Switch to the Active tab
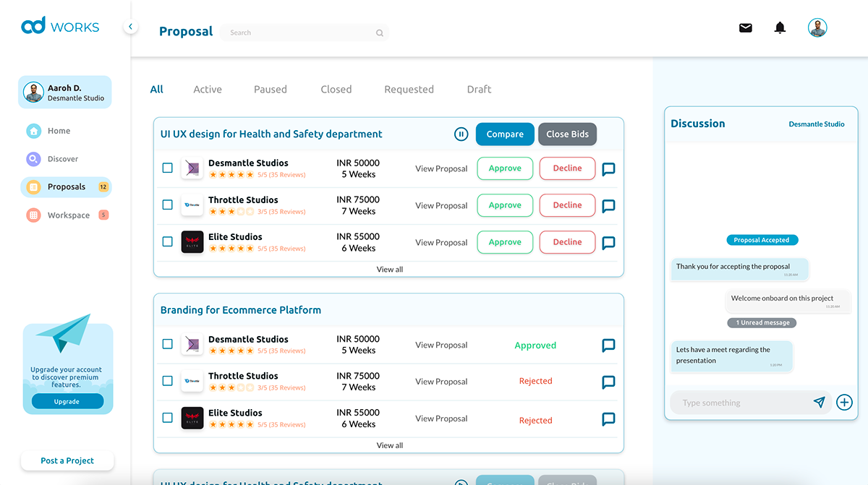The height and width of the screenshot is (485, 868). coord(208,90)
